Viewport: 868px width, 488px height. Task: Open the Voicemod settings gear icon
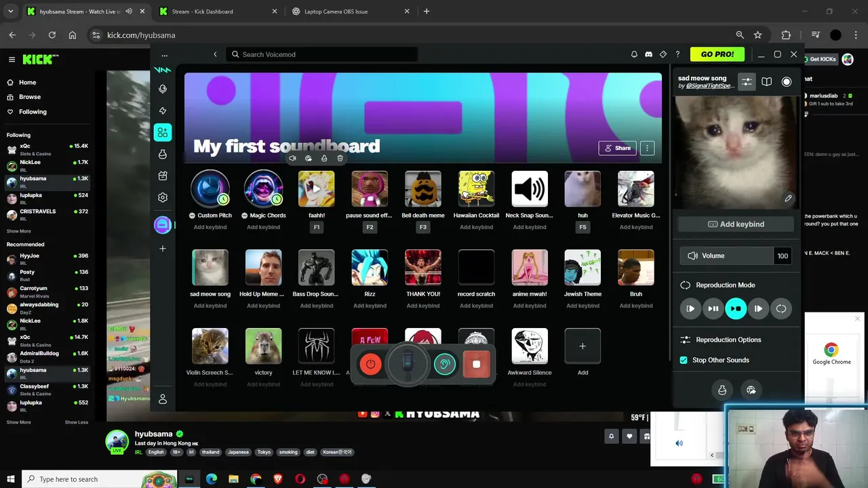[x=163, y=197]
